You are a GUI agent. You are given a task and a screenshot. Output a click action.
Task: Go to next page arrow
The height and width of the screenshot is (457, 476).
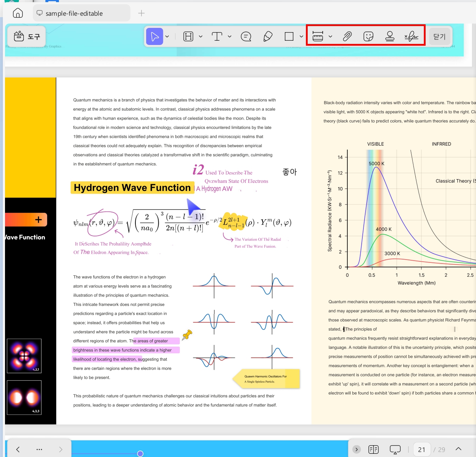tap(61, 449)
